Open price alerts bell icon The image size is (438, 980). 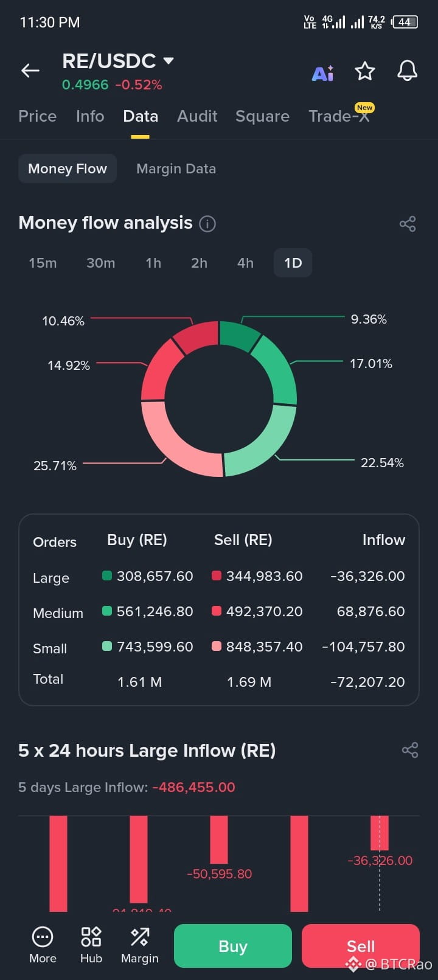pos(408,71)
